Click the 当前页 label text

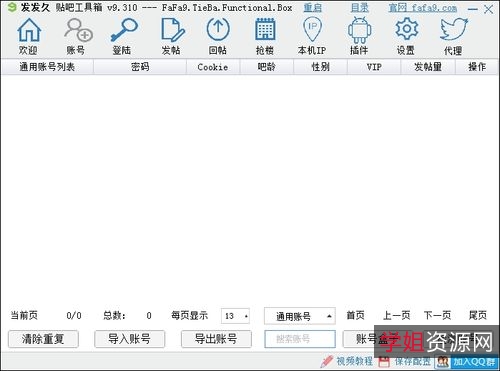pyautogui.click(x=24, y=315)
